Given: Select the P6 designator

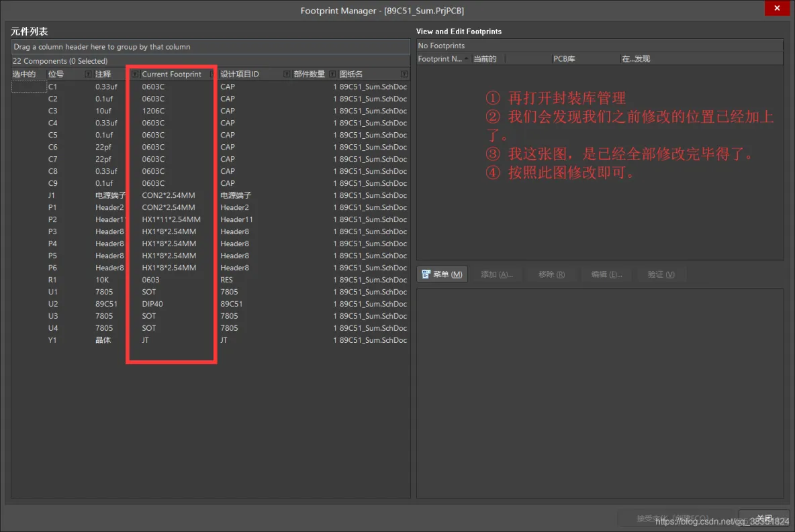Looking at the screenshot, I should pos(53,268).
